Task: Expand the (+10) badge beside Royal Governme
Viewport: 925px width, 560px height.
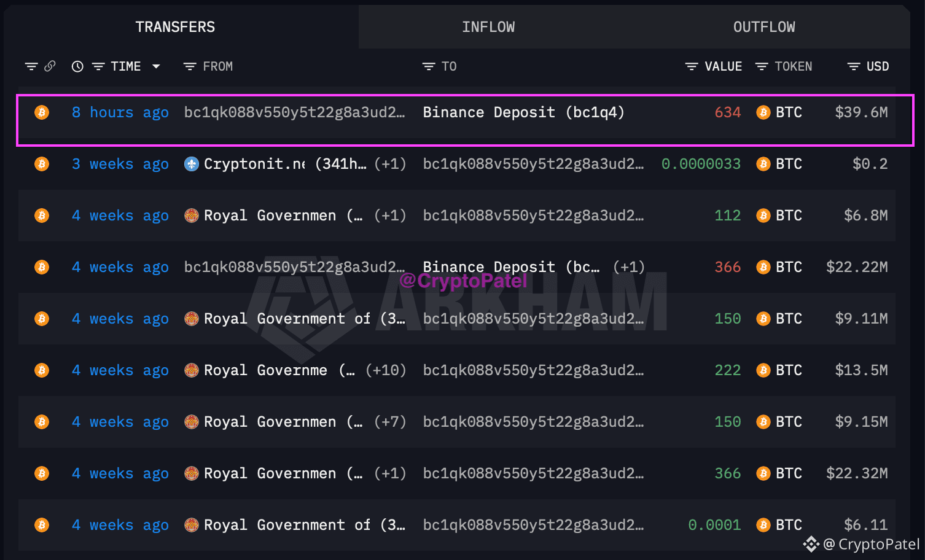Action: tap(386, 370)
